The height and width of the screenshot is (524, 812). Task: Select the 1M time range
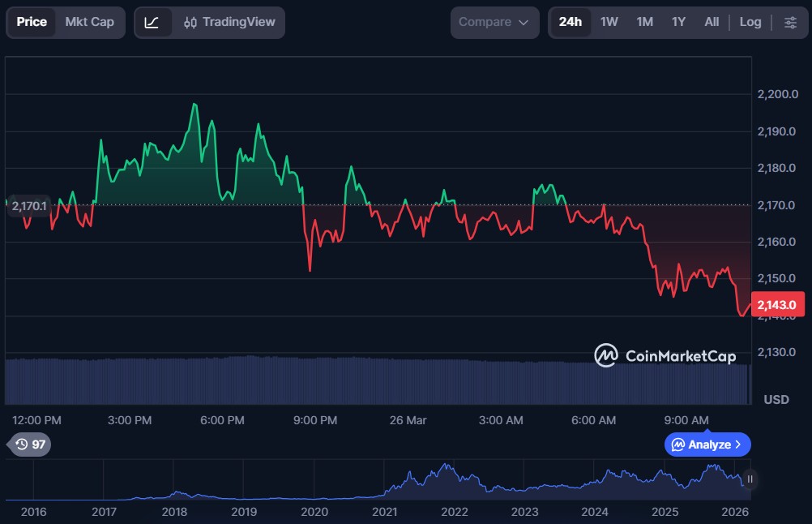644,23
